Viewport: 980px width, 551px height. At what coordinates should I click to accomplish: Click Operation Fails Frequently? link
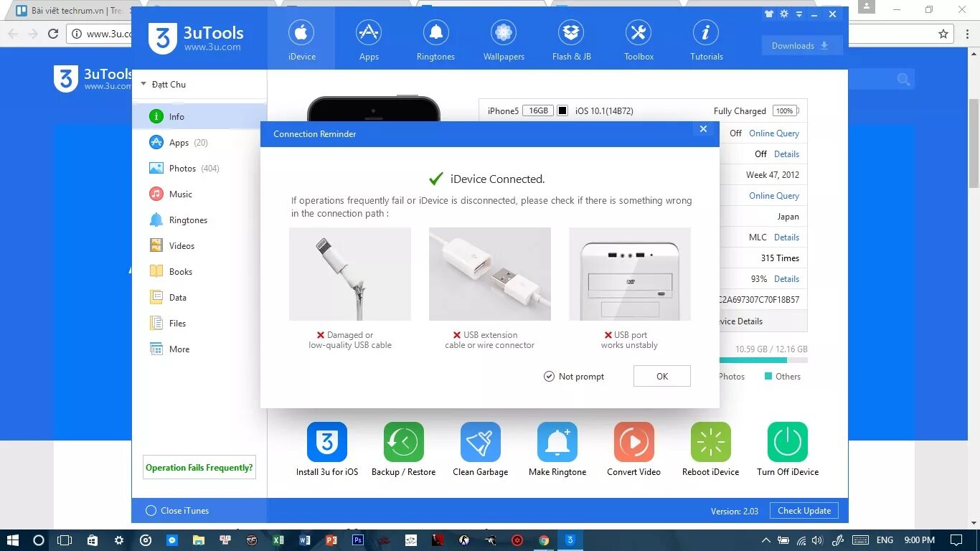(x=199, y=467)
